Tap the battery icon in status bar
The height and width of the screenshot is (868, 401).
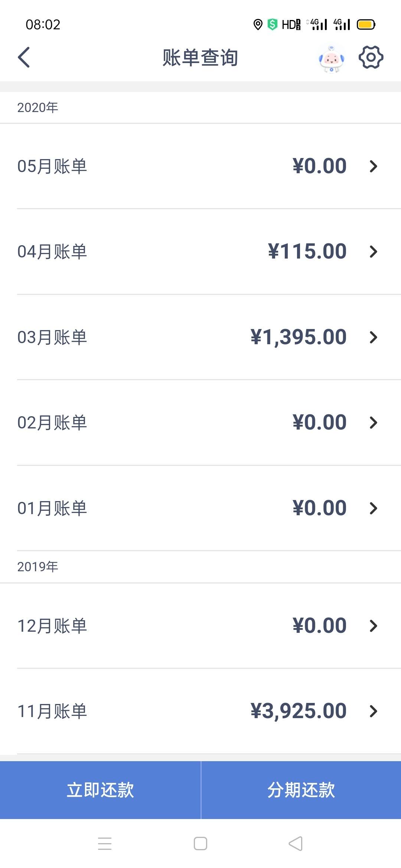(366, 25)
